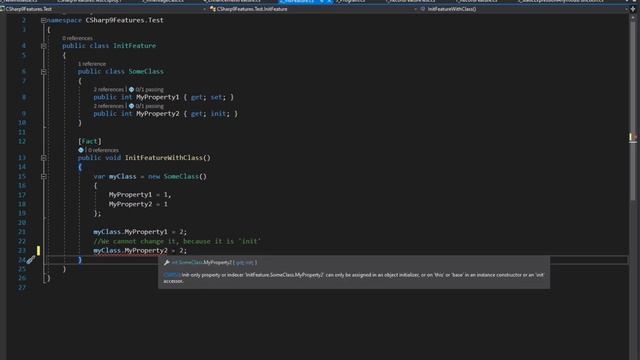Image resolution: width=640 pixels, height=360 pixels.
Task: Click the 'init' accessor keyword on line 9
Action: click(218, 113)
